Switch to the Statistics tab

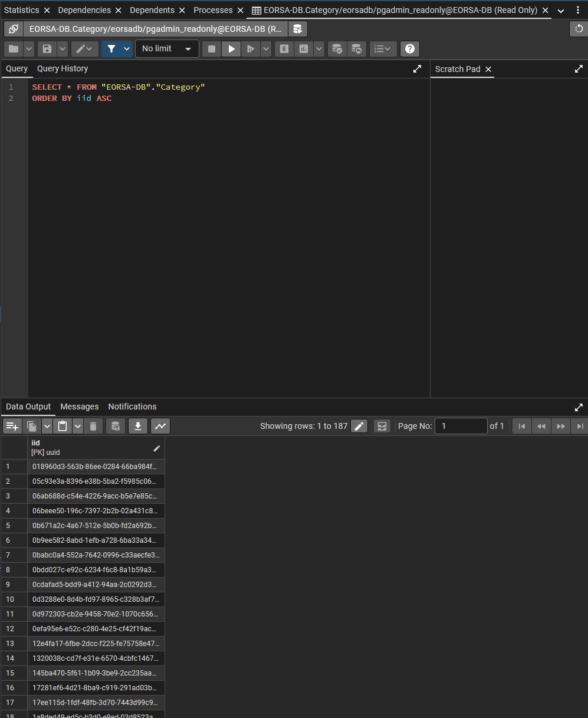(x=22, y=10)
